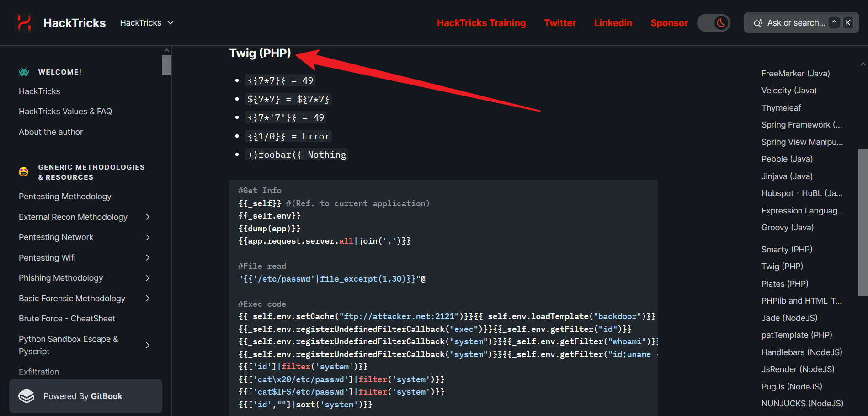Screen dimensions: 868x416
Task: Click the Ask or search field
Action: point(796,23)
